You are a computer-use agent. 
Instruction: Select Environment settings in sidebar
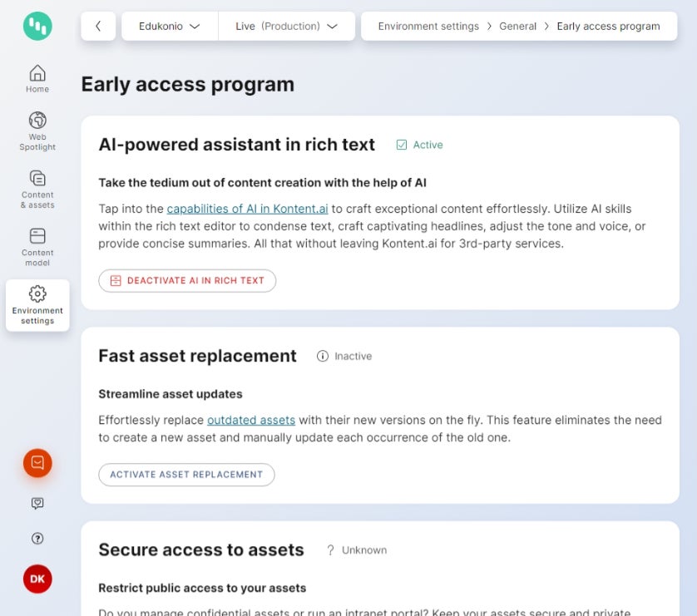(x=37, y=305)
